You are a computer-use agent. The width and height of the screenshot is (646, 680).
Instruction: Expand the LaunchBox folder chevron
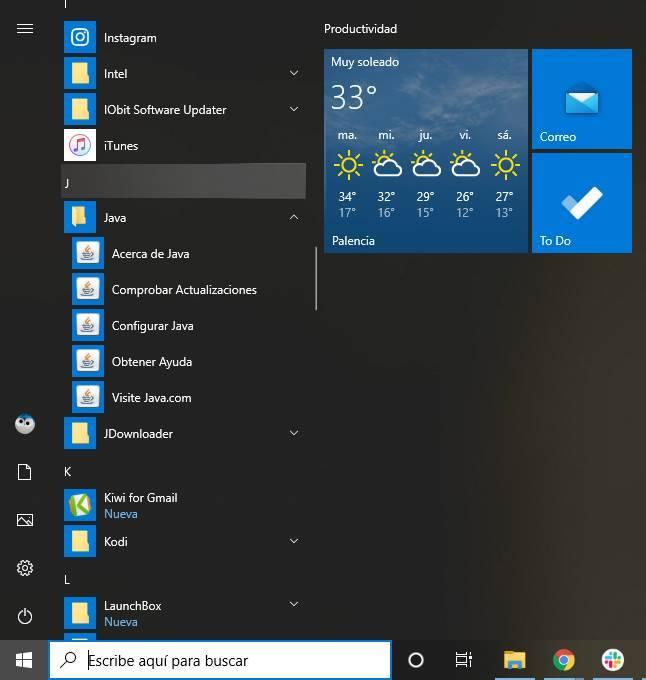(294, 604)
